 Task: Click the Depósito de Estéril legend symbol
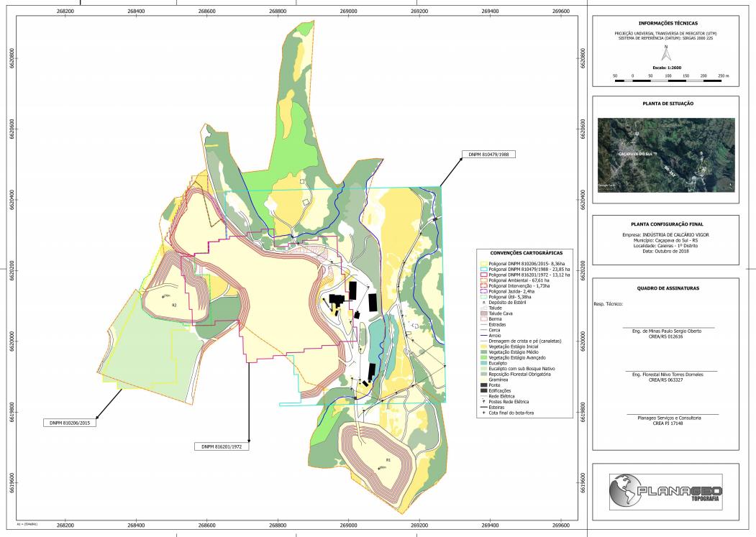(483, 301)
